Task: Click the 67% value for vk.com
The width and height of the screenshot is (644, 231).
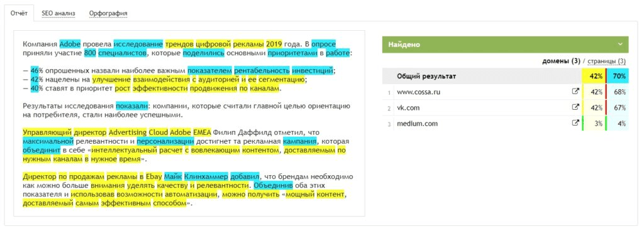Action: [x=619, y=107]
